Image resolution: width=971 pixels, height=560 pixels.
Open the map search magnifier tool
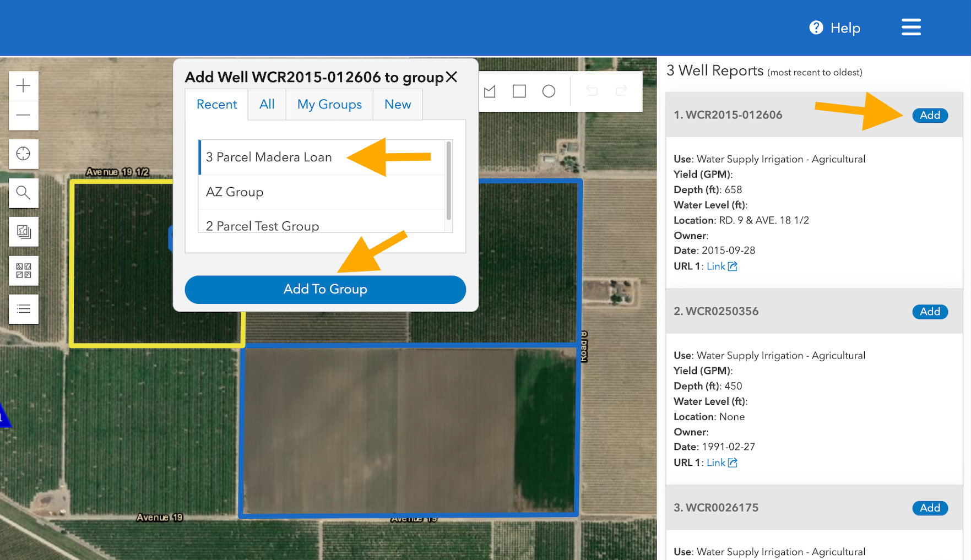pos(23,193)
